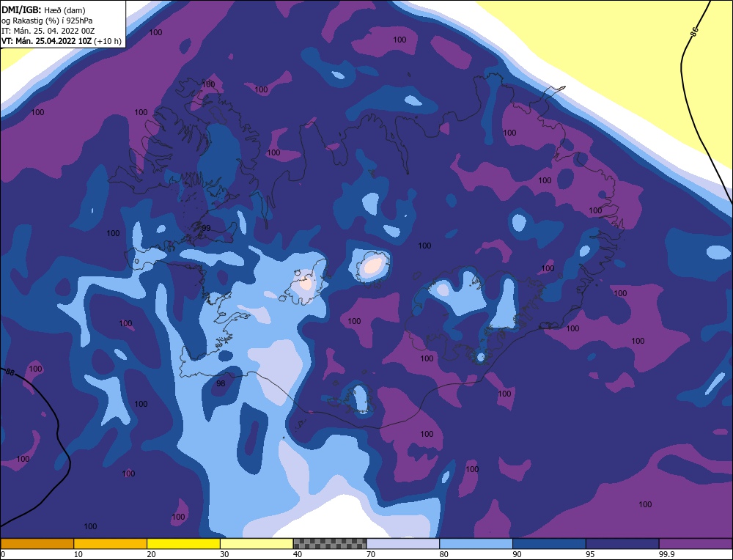Image resolution: width=733 pixels, height=560 pixels.
Task: Click the legend scale label '99.9'
Action: (666, 554)
